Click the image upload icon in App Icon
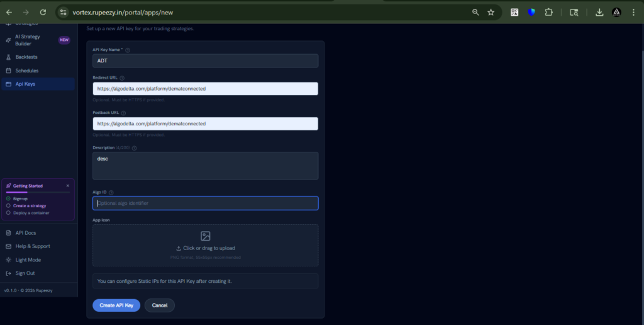 [x=205, y=236]
